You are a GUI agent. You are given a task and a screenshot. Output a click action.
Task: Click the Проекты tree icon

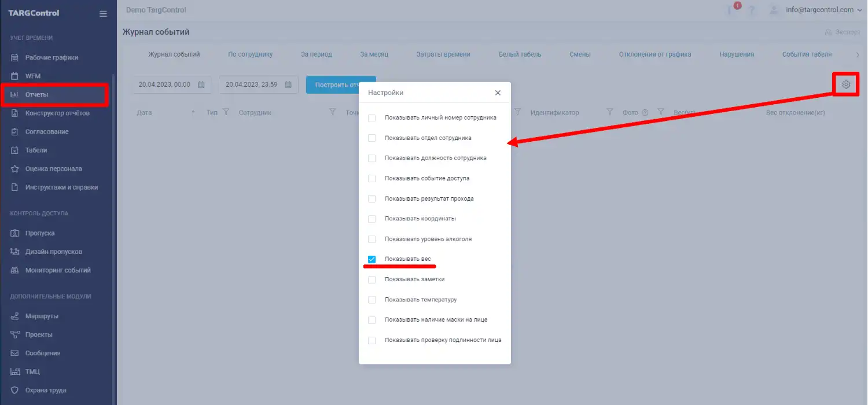(x=15, y=334)
